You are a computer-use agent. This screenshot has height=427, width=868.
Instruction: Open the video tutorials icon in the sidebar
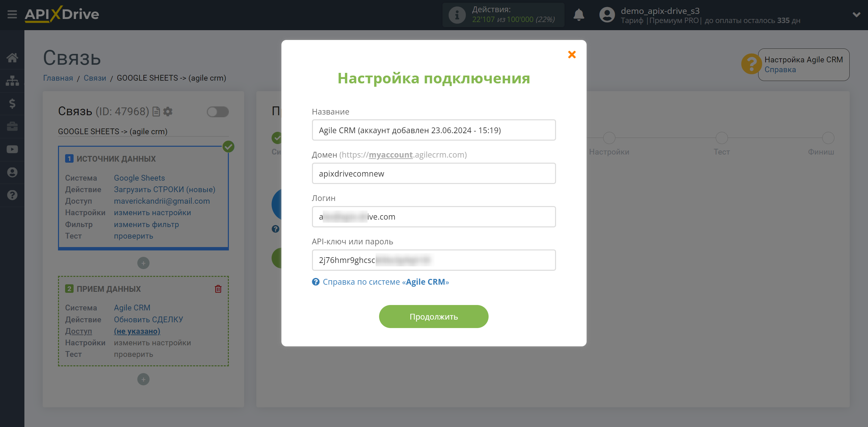click(12, 149)
